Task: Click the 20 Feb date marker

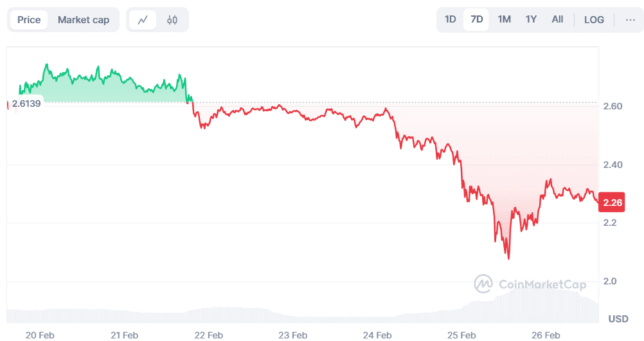Action: (39, 335)
